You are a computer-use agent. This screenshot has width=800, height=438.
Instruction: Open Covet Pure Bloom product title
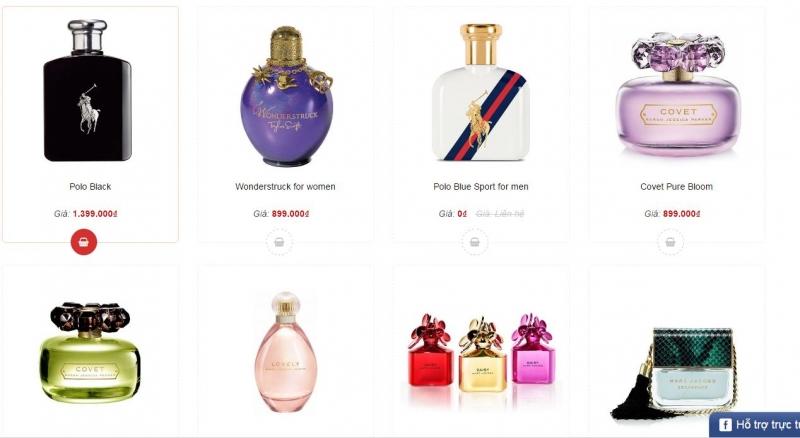(677, 187)
